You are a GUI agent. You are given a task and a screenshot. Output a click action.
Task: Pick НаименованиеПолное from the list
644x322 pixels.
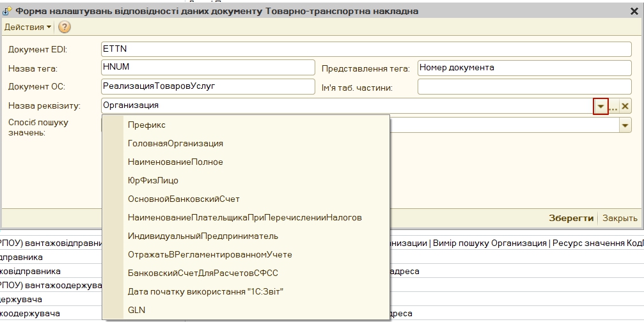[246, 162]
